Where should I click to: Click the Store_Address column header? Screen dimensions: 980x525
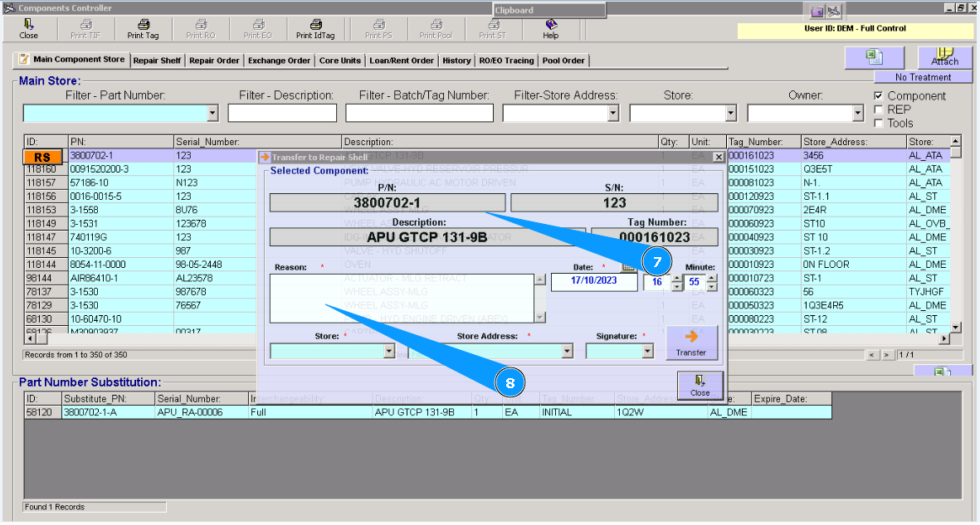coord(853,142)
